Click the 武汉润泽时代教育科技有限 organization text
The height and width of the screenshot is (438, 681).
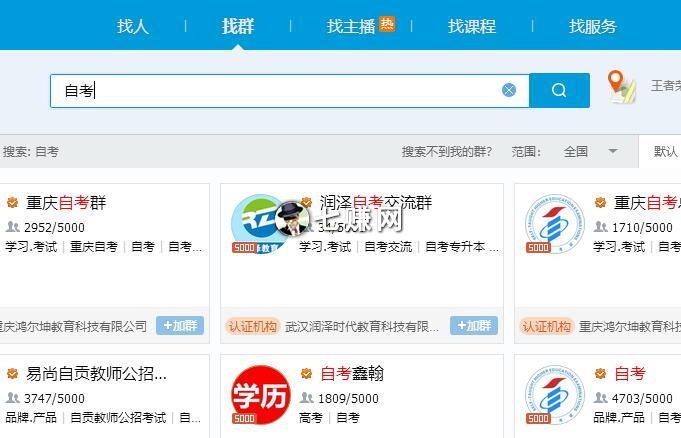click(x=362, y=326)
